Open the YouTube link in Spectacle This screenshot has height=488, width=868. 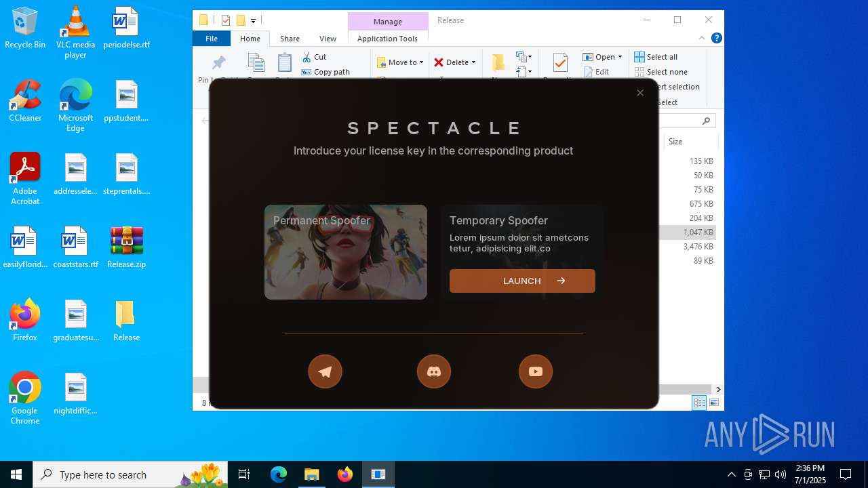click(x=536, y=371)
